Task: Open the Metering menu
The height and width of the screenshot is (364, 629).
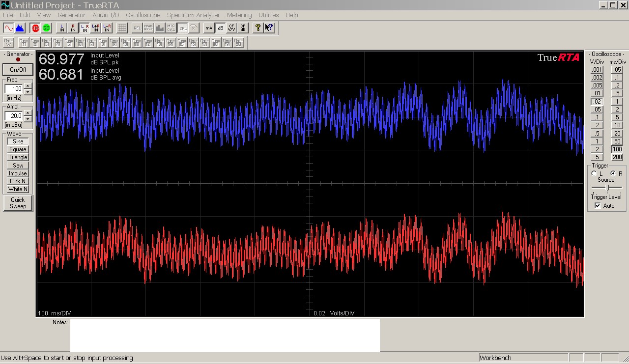Action: point(239,15)
